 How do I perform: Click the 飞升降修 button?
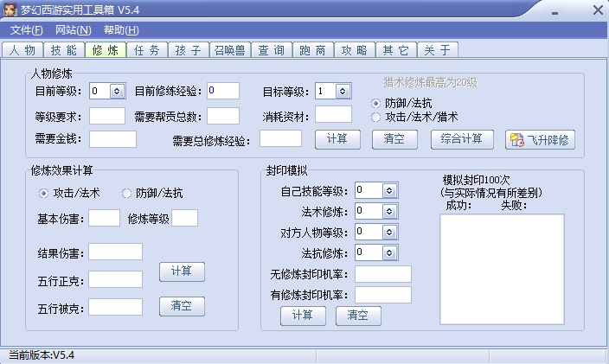coord(540,140)
